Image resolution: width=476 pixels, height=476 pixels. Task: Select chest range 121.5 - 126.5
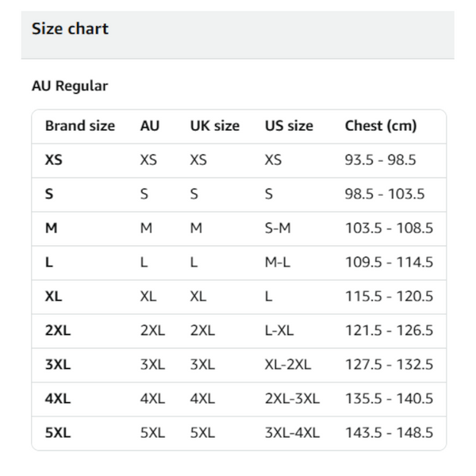389,331
